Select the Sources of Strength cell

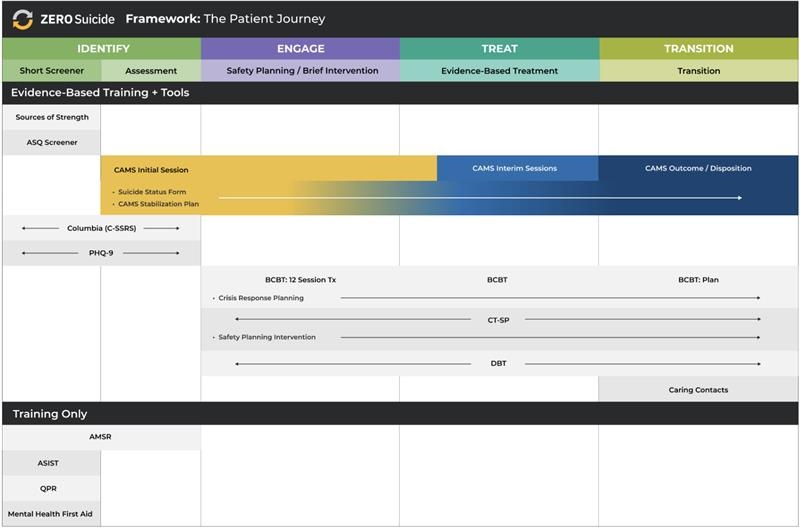click(x=52, y=117)
